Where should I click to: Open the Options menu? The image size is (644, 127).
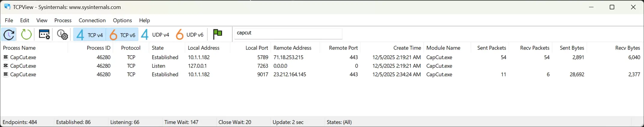click(x=122, y=20)
